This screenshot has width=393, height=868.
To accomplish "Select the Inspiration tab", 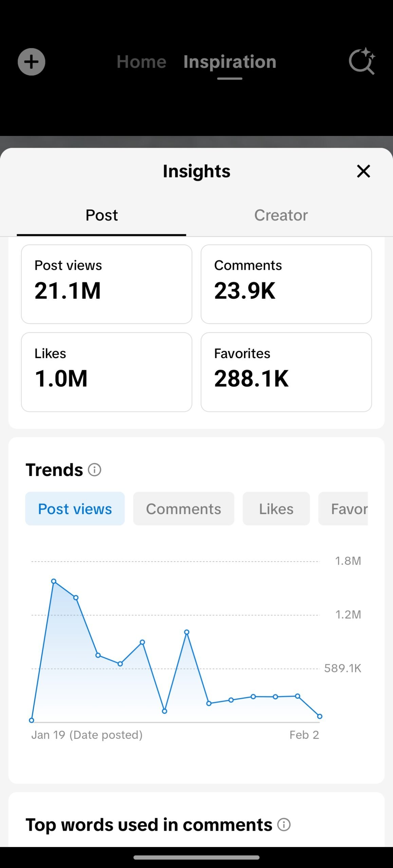I will [230, 62].
